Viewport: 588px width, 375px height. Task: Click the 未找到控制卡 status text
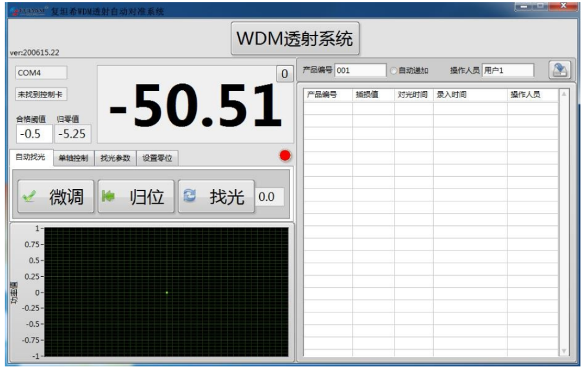40,94
